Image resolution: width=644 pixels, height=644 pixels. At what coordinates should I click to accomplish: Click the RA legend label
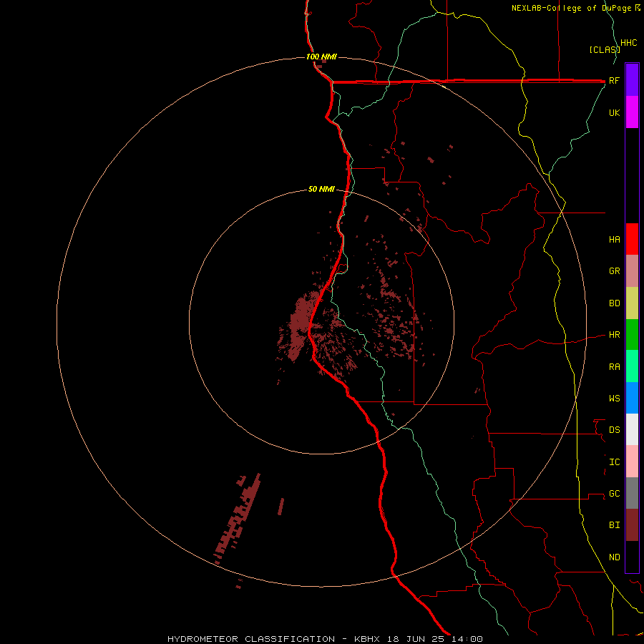click(x=614, y=366)
